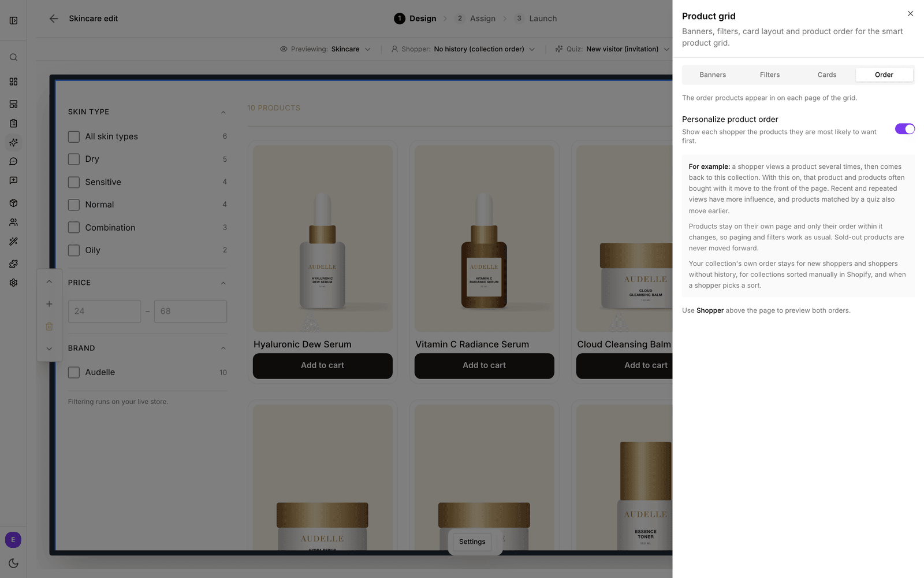This screenshot has height=578, width=924.
Task: Check the All skin types filter
Action: [x=74, y=136]
